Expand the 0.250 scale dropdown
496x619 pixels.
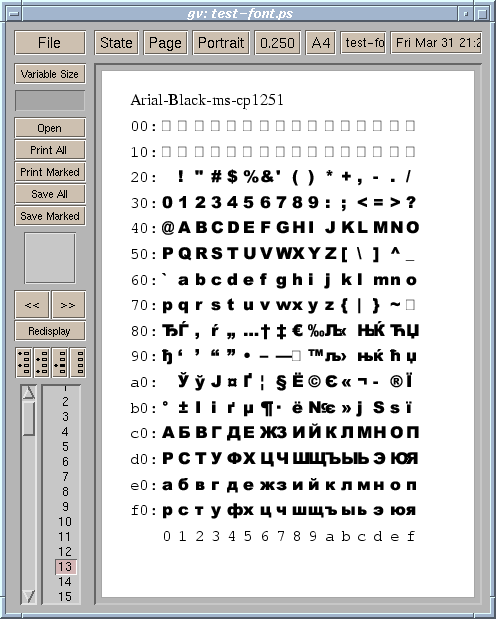277,43
